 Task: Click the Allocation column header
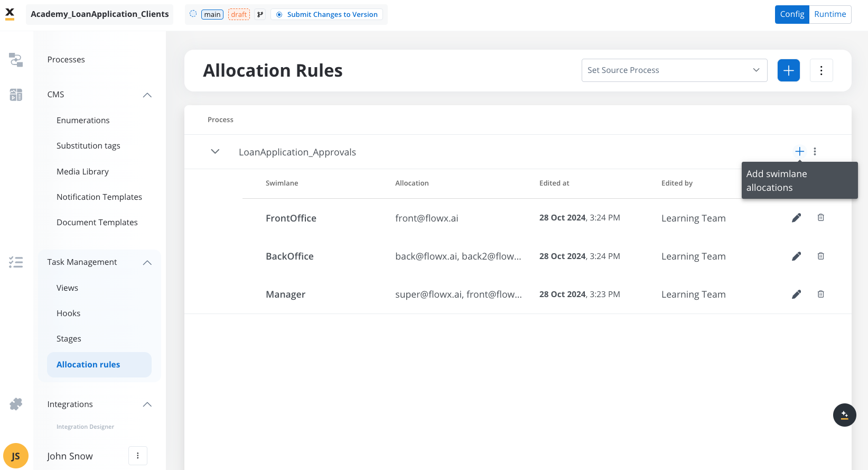[x=412, y=183]
